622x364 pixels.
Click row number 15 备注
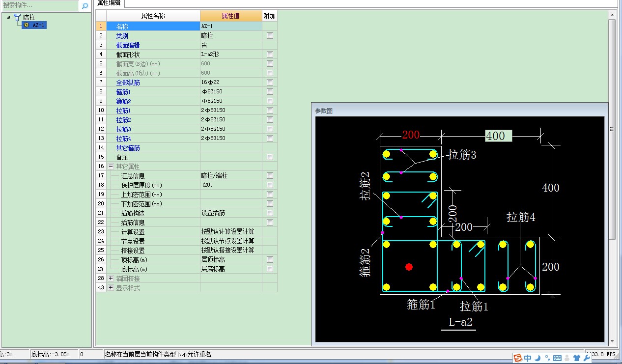[x=101, y=157]
